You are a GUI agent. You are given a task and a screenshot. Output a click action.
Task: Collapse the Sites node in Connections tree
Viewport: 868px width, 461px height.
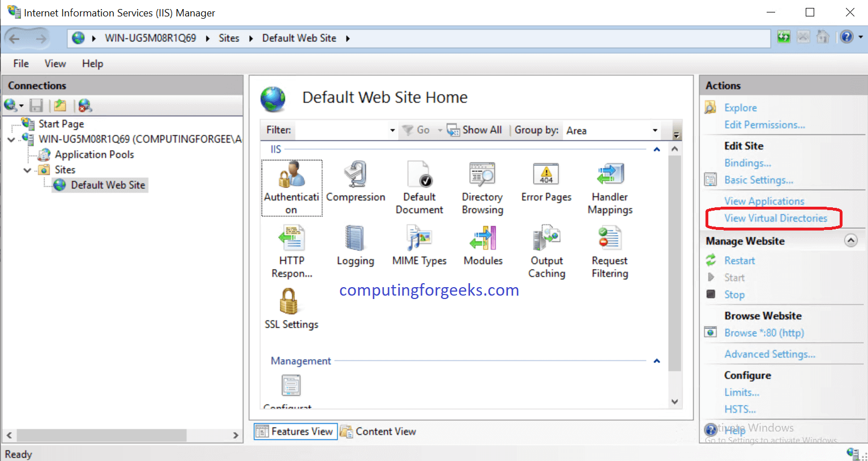(x=27, y=169)
